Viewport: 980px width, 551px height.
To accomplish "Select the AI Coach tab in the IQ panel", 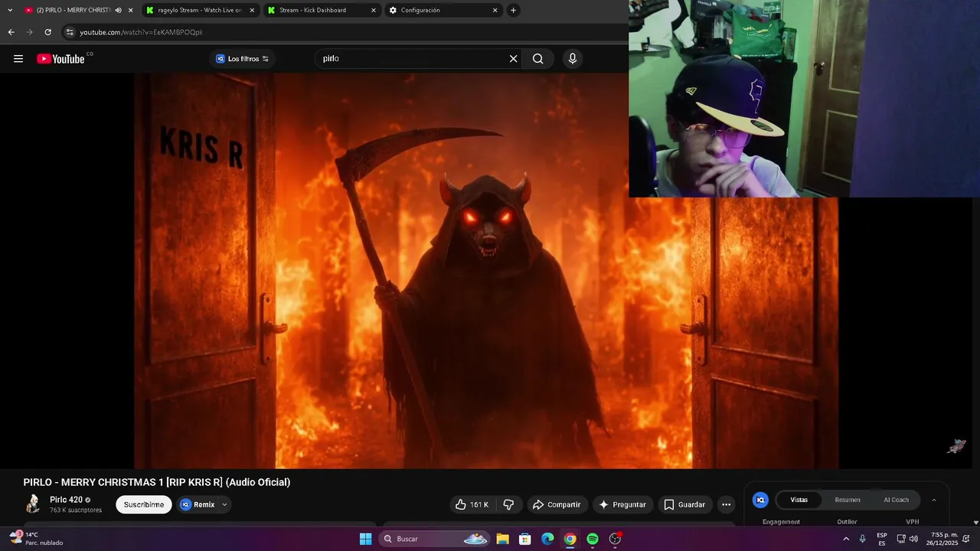I will click(897, 500).
